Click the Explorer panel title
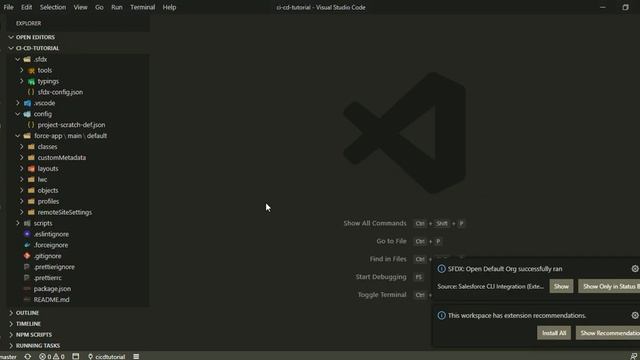640x360 pixels. (29, 23)
